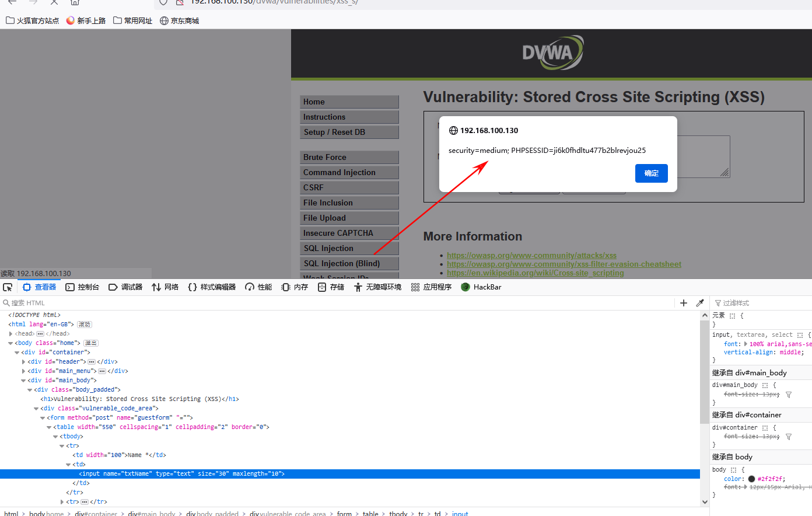Collapse the form guestform node

(x=43, y=418)
